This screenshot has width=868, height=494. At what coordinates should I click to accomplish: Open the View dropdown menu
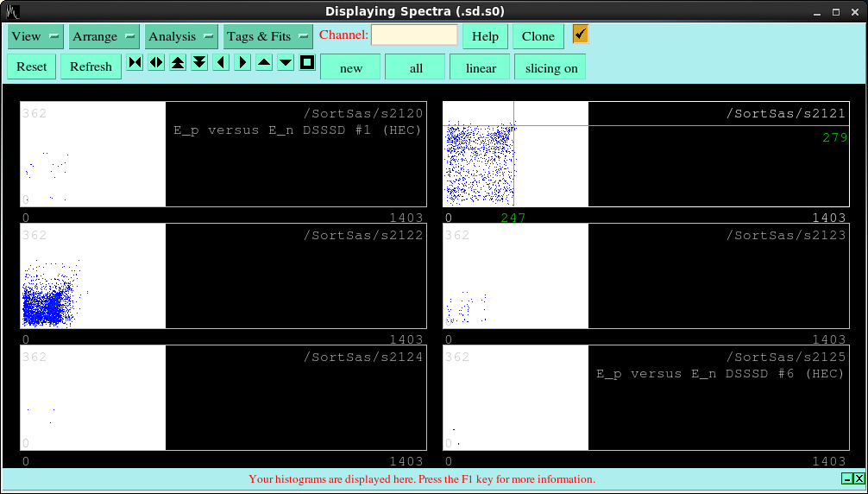pos(35,36)
